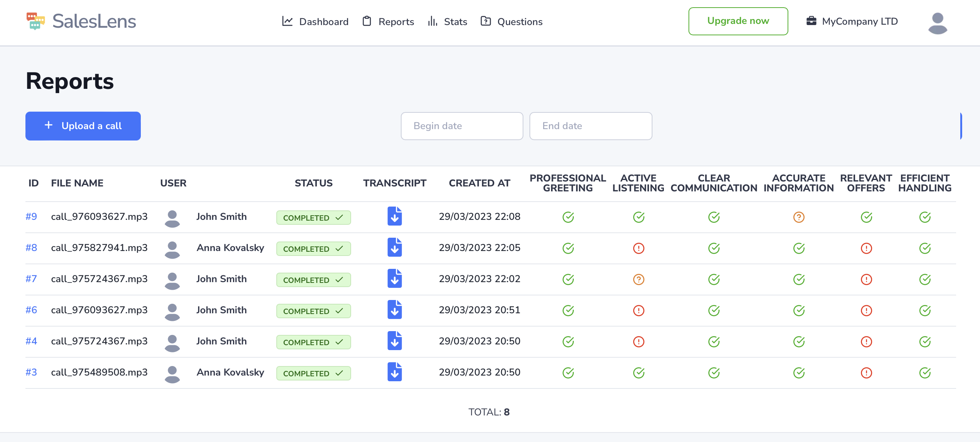
Task: Download the transcript for Anna Kovalsky's call #8
Action: (394, 248)
